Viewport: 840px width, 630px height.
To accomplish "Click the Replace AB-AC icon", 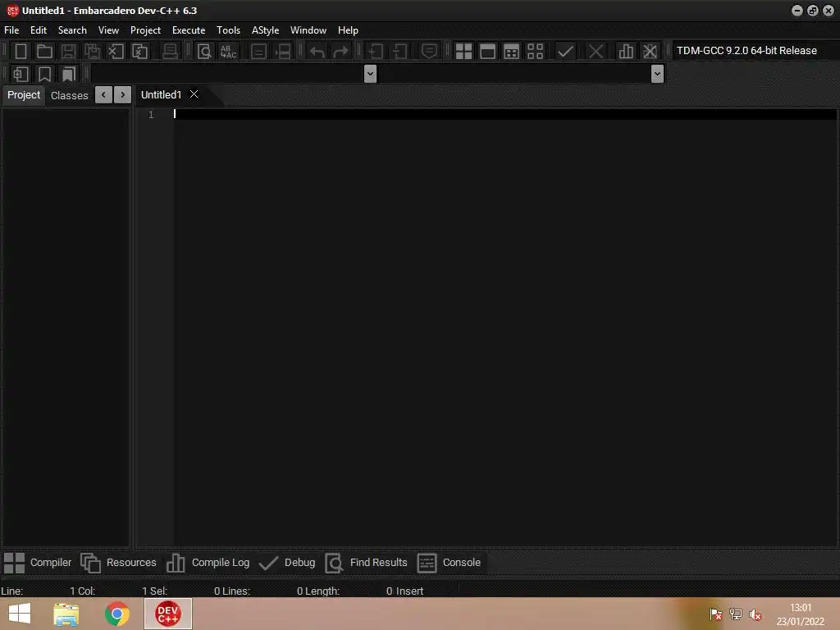I will coord(228,52).
